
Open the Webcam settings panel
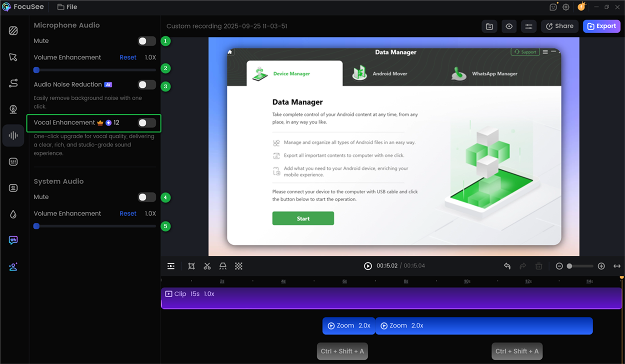13,109
